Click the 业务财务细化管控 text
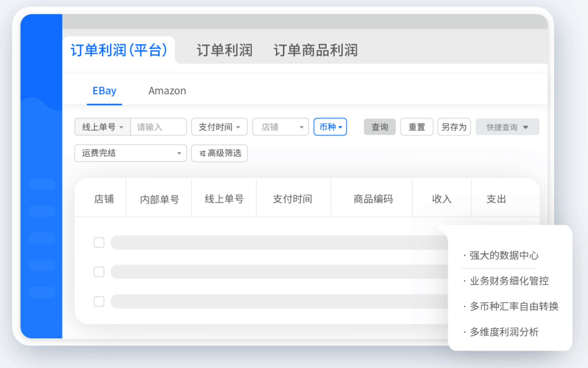This screenshot has height=368, width=588. [509, 281]
